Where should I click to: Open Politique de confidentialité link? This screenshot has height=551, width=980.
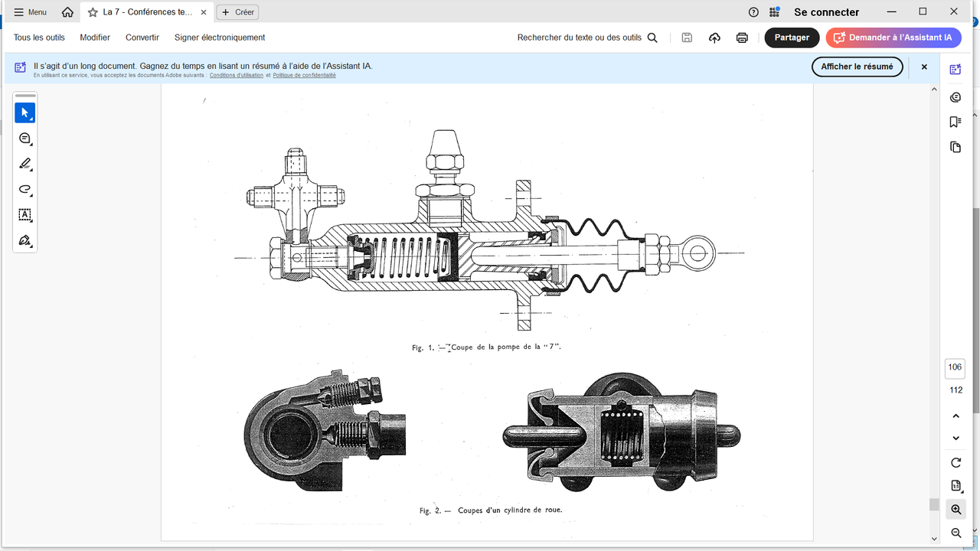[304, 76]
